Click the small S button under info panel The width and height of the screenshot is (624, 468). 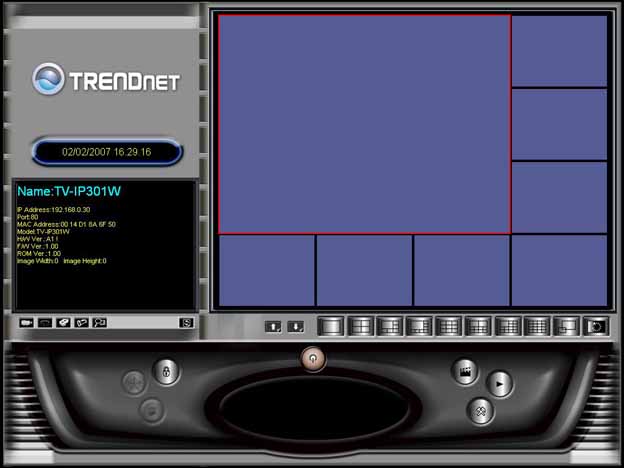tap(185, 323)
